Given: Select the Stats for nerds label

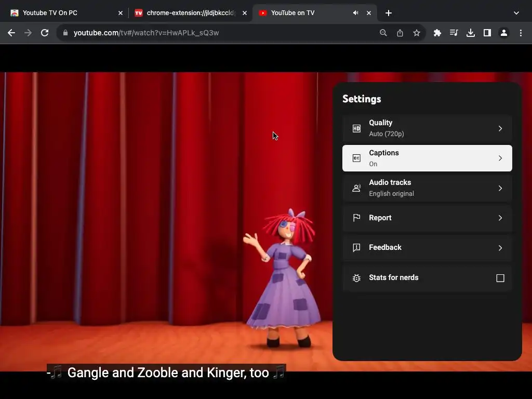Looking at the screenshot, I should (x=394, y=277).
